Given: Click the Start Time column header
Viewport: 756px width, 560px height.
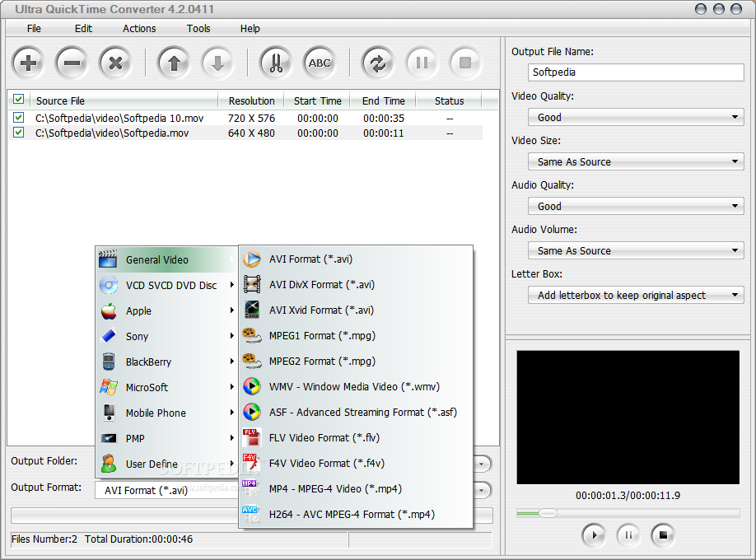Looking at the screenshot, I should click(317, 100).
